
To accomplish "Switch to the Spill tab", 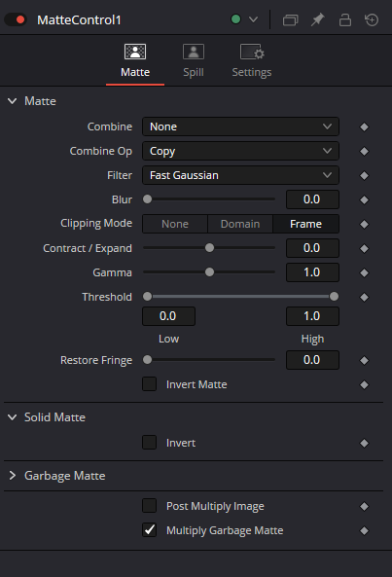I will [x=194, y=61].
